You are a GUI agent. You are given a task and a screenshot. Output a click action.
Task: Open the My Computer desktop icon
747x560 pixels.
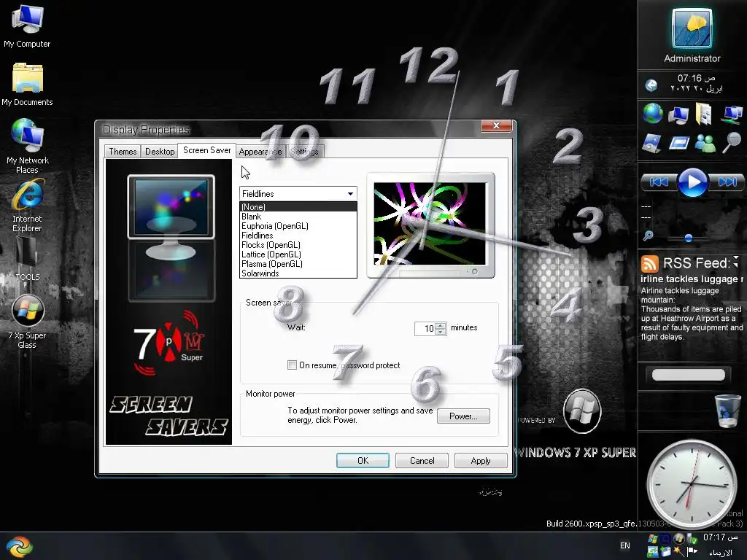click(27, 26)
